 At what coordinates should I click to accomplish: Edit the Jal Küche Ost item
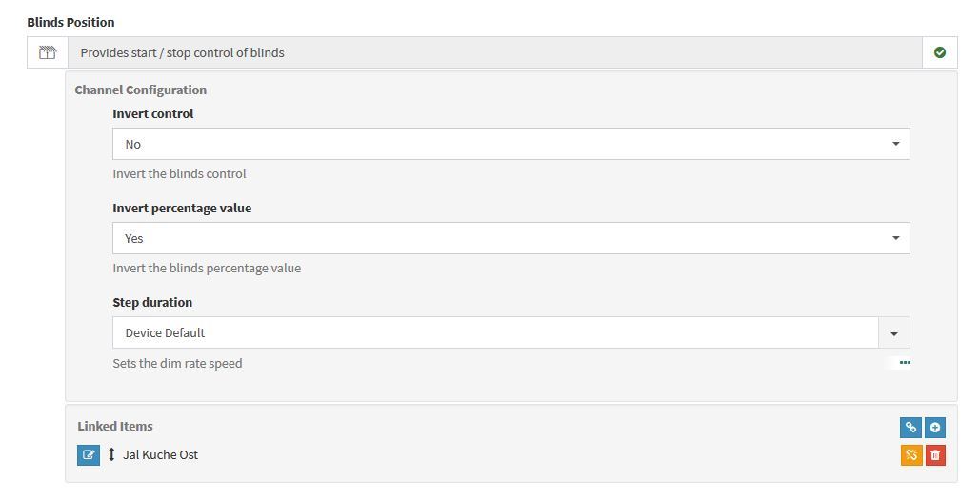pos(89,455)
